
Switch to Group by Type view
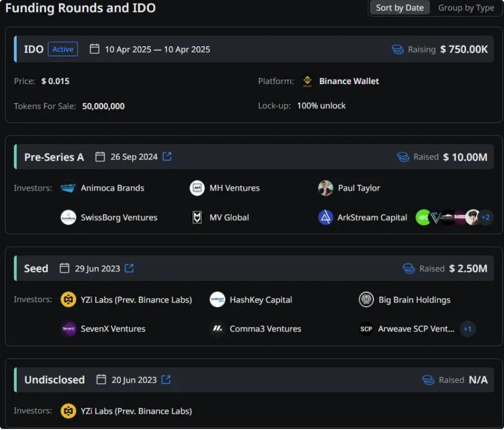pyautogui.click(x=466, y=8)
